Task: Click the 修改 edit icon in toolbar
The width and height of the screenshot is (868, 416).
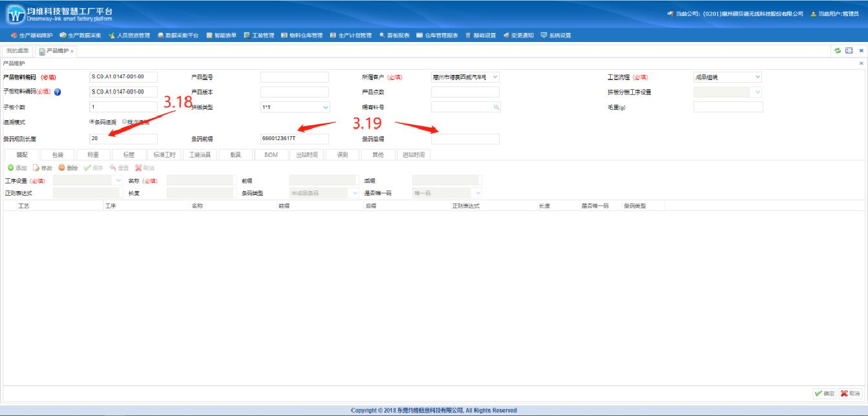Action: 37,168
